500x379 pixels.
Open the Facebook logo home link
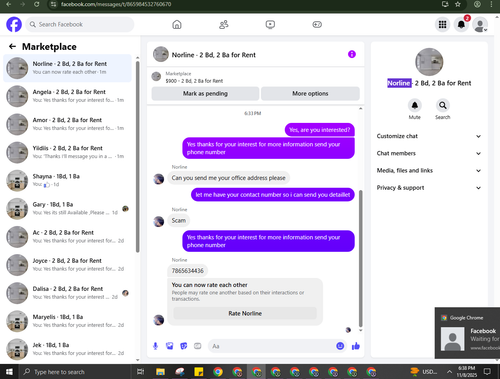tap(14, 24)
